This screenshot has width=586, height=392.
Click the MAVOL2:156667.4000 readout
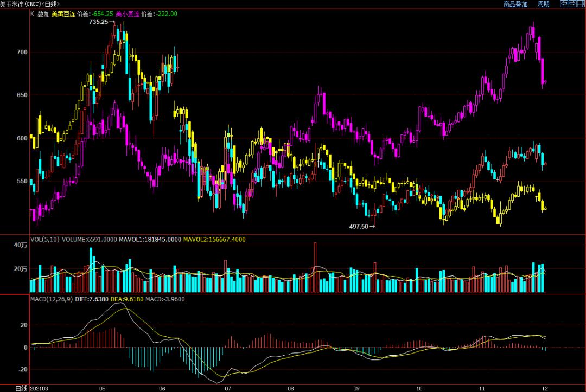tap(214, 239)
